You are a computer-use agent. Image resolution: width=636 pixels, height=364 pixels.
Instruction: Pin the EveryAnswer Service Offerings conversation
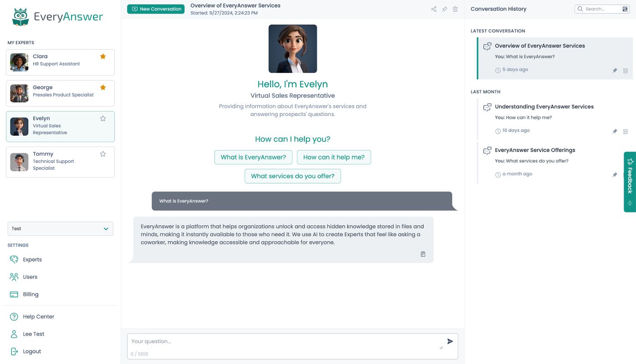[x=615, y=175]
